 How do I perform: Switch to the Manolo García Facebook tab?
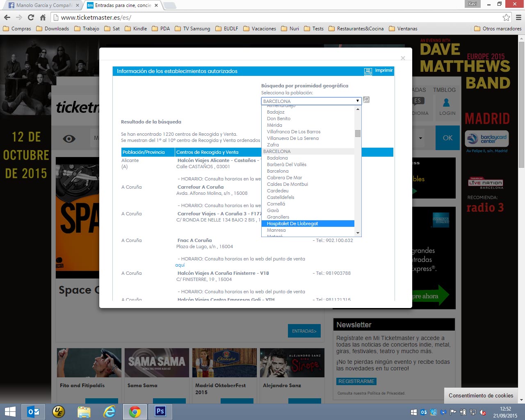tap(43, 5)
